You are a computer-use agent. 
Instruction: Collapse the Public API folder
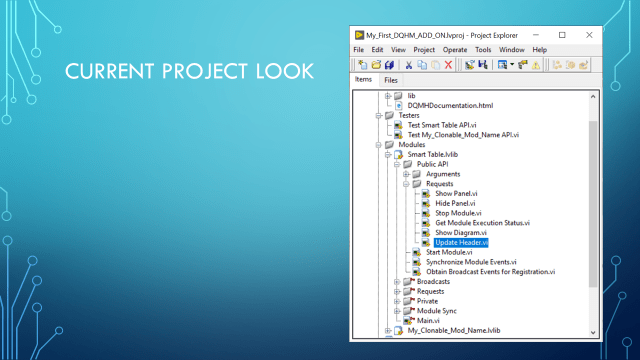pos(397,164)
